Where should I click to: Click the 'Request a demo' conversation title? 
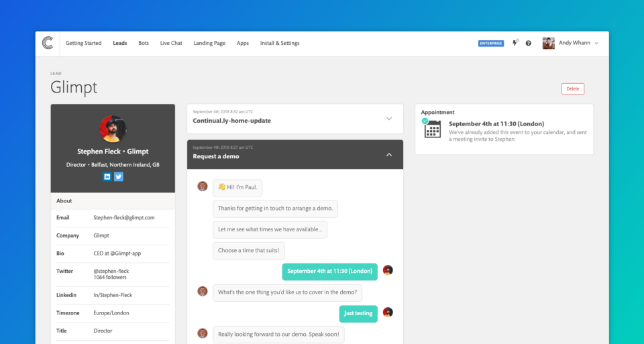coord(215,156)
